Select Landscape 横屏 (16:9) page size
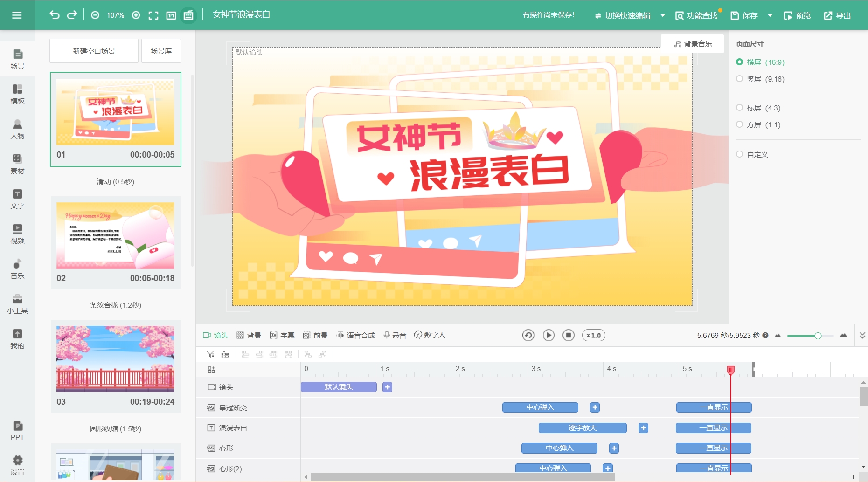The width and height of the screenshot is (868, 482). pos(760,62)
